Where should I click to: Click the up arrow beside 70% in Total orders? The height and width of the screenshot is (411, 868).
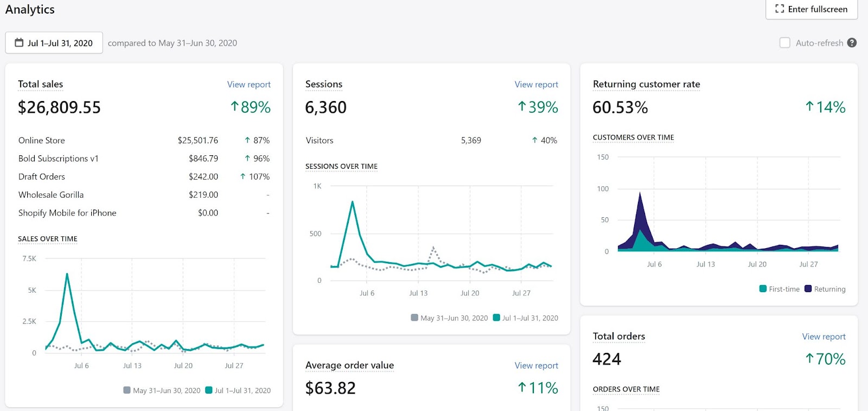[809, 358]
